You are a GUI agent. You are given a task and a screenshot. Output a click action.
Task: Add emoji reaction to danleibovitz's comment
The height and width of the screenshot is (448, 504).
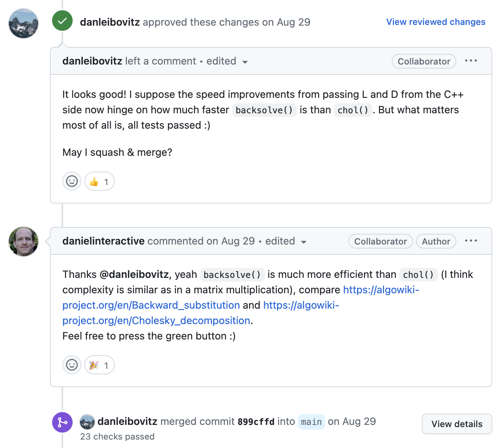coord(72,181)
